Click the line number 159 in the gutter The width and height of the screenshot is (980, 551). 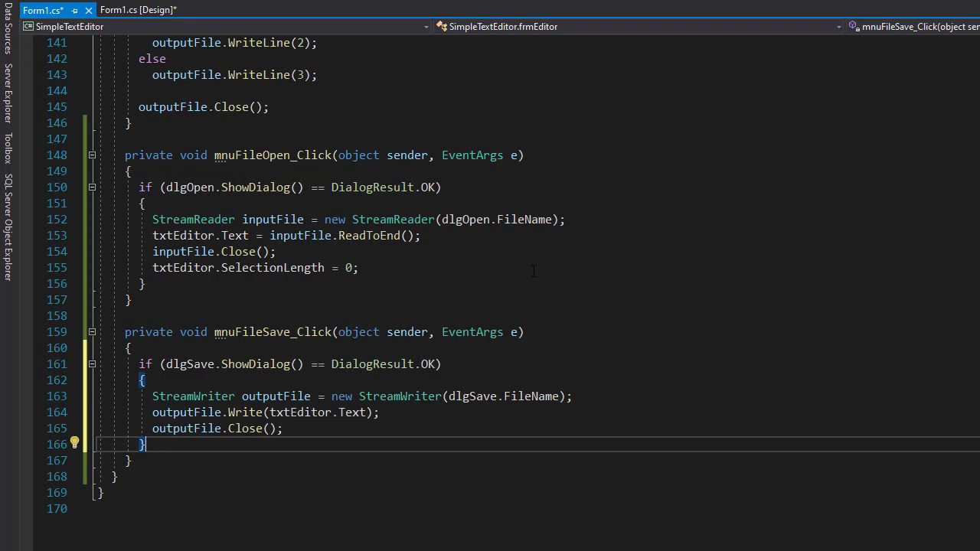click(57, 332)
